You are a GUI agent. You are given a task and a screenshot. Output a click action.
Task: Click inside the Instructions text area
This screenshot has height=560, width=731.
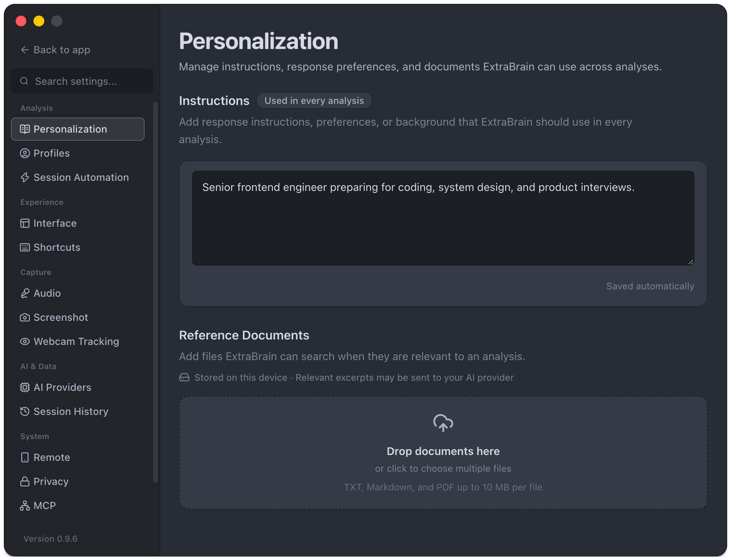coord(443,218)
